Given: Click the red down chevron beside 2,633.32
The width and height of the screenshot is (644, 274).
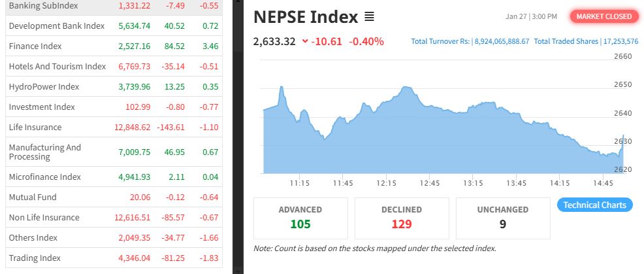Looking at the screenshot, I should point(304,41).
